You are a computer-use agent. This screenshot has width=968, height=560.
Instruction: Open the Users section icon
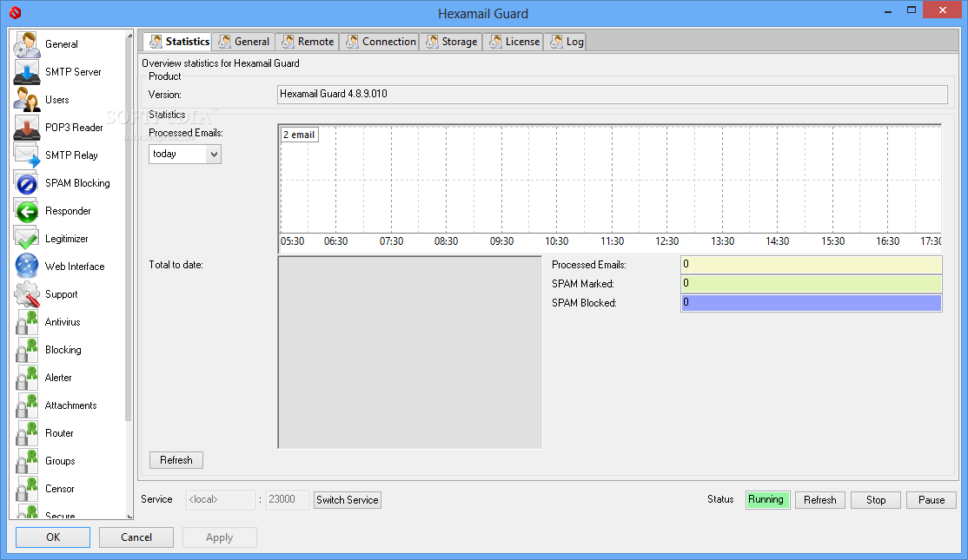pos(27,100)
